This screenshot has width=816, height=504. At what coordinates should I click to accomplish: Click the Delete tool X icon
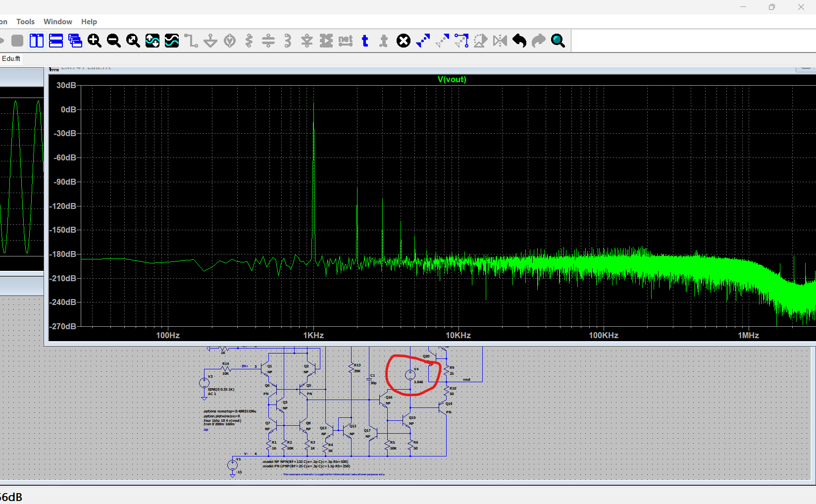(404, 41)
